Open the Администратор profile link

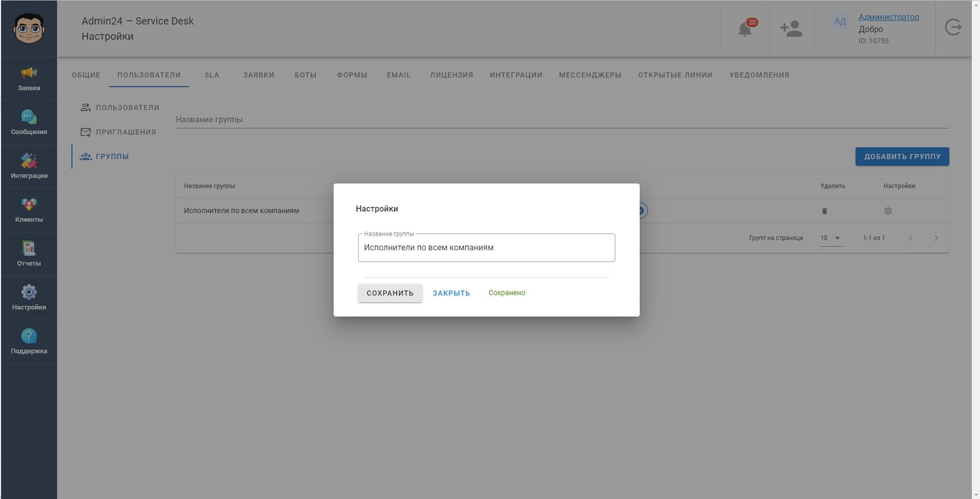(x=888, y=17)
